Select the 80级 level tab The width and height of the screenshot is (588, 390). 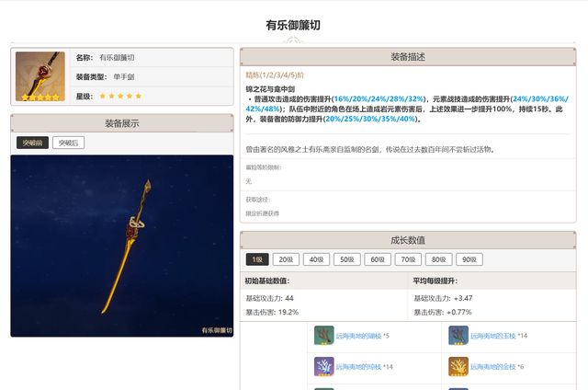click(439, 259)
